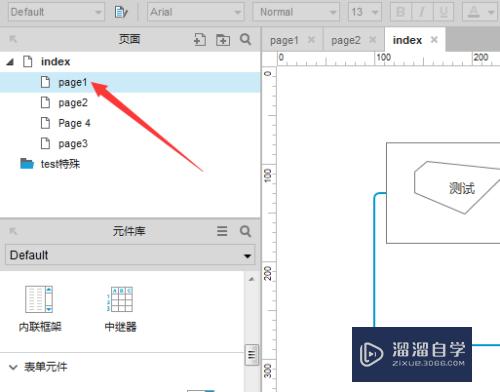The image size is (500, 392).
Task: Click the Page 4 file icon
Action: [x=45, y=123]
